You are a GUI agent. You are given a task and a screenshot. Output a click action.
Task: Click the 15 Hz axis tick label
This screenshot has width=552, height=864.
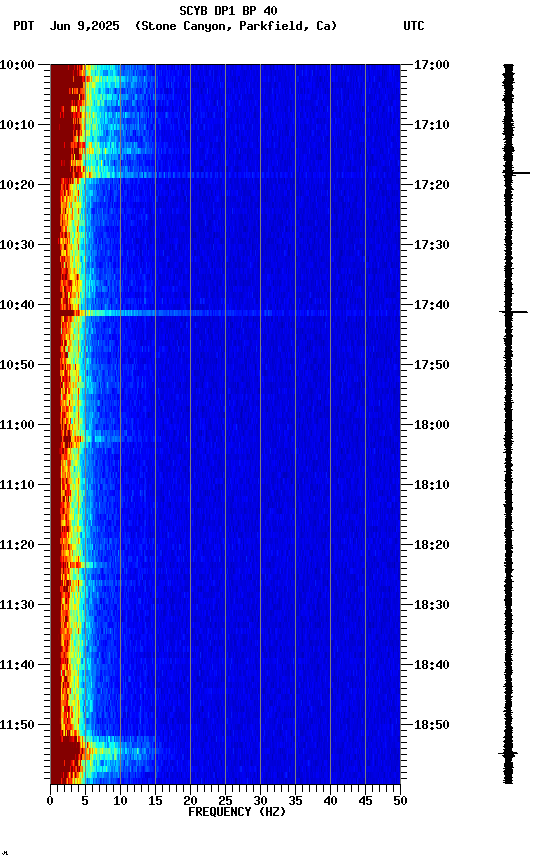click(155, 801)
